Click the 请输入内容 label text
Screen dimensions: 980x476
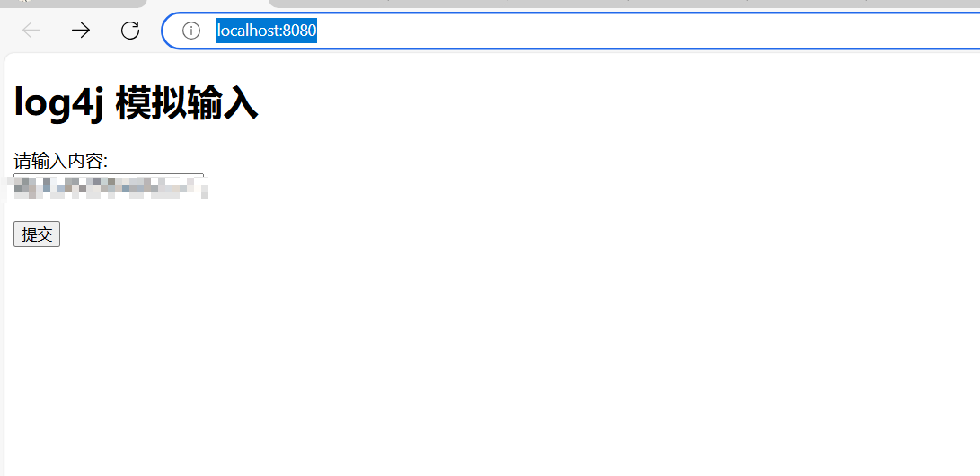[60, 162]
